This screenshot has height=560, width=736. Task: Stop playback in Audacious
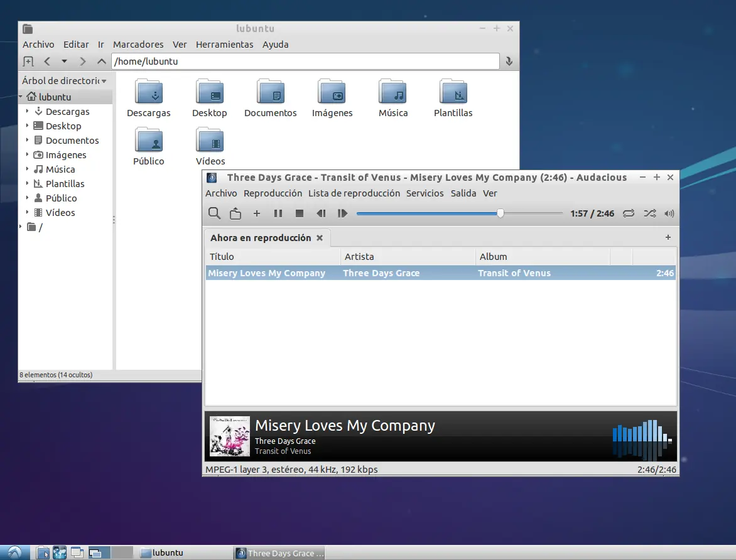click(x=300, y=213)
